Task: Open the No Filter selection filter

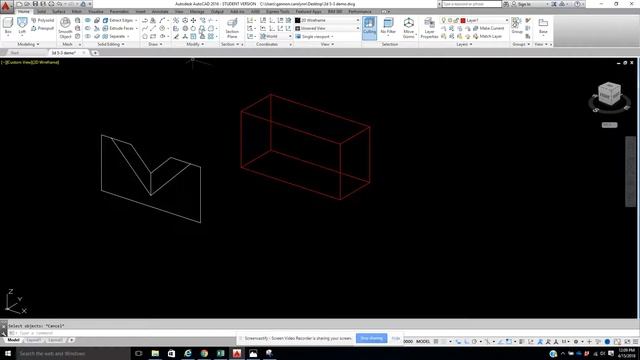Action: click(388, 27)
